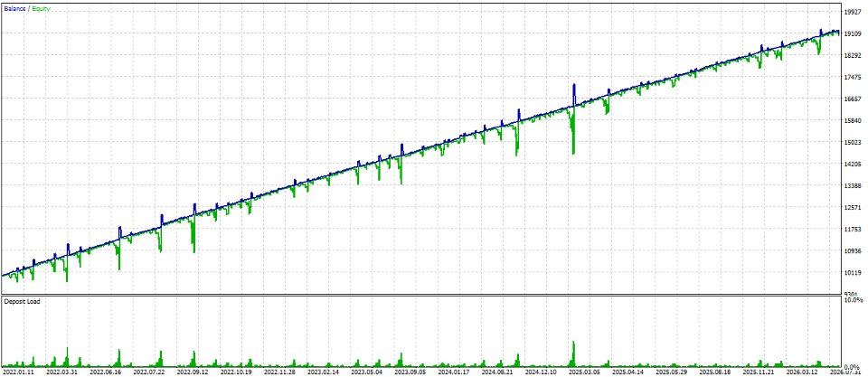This screenshot has height=377, width=868.
Task: Click the 2022.03.31 date label
Action: pyautogui.click(x=62, y=372)
